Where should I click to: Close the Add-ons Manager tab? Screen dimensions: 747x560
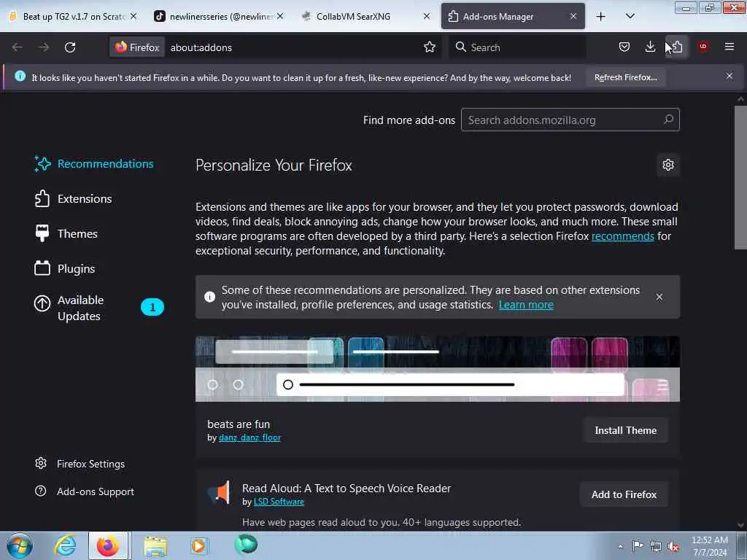click(573, 16)
